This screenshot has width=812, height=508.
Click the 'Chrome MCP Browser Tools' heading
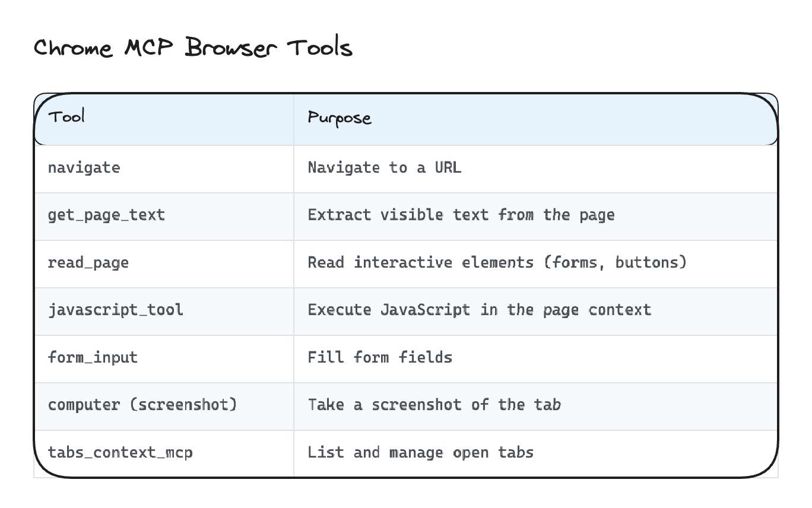(193, 47)
